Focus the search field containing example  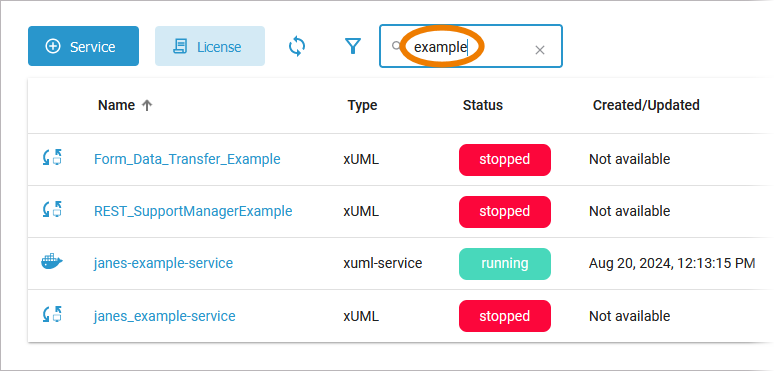click(x=471, y=46)
